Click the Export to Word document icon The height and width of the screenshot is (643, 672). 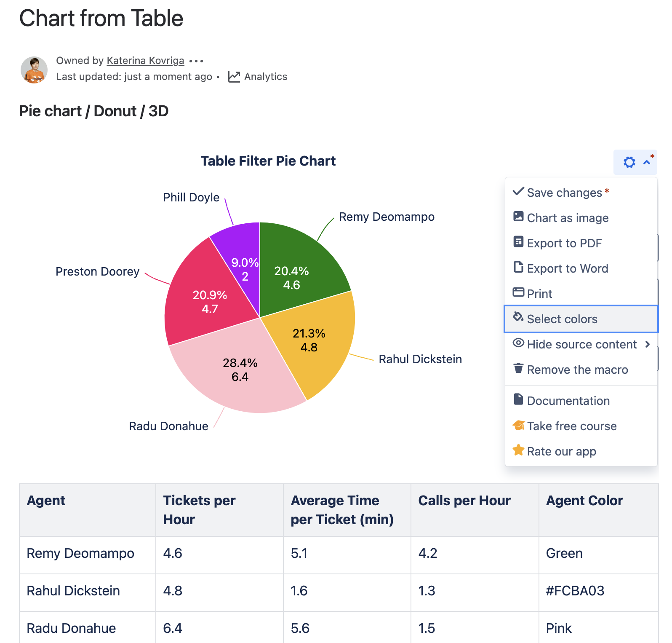click(518, 267)
